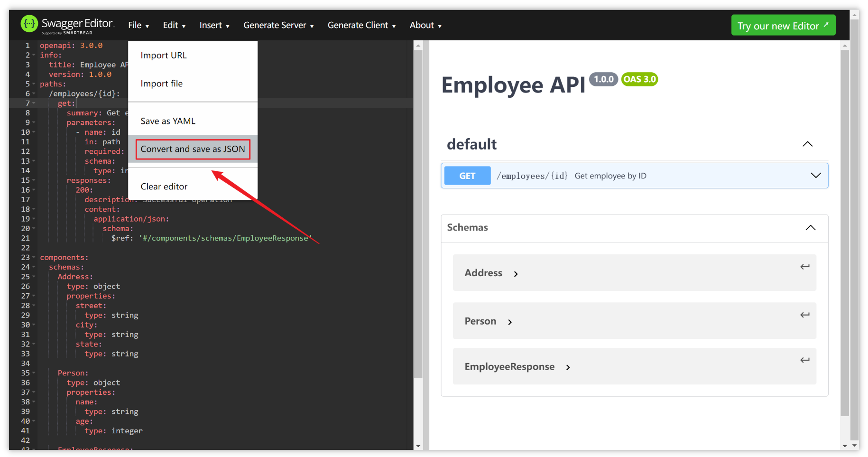This screenshot has width=868, height=457.
Task: Click the return arrow icon on EmployeeResponse schema
Action: [804, 360]
